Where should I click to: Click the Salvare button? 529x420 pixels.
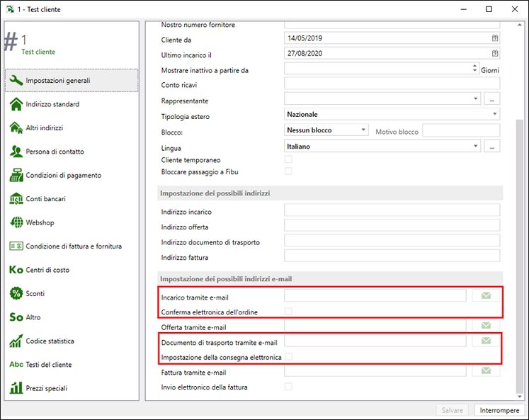(452, 410)
